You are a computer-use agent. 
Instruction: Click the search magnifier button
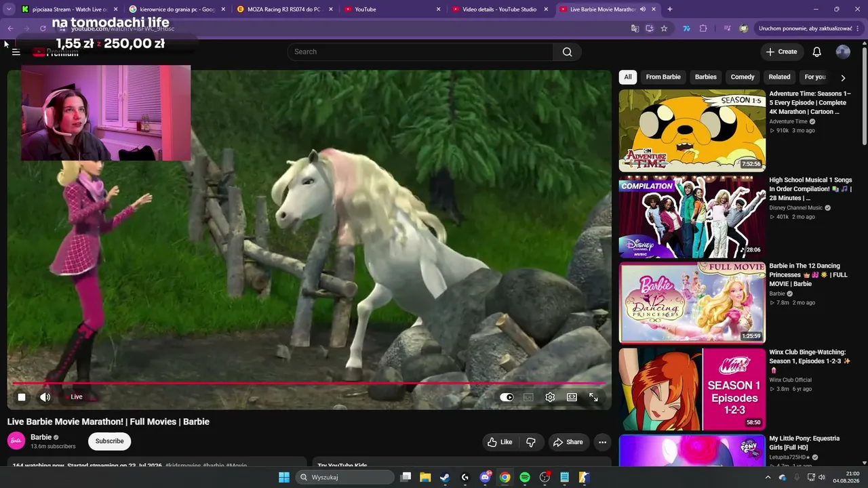point(567,52)
